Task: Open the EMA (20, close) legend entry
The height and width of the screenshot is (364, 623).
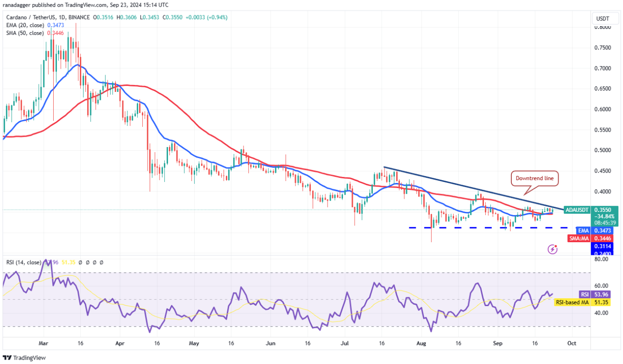Action: click(x=24, y=25)
